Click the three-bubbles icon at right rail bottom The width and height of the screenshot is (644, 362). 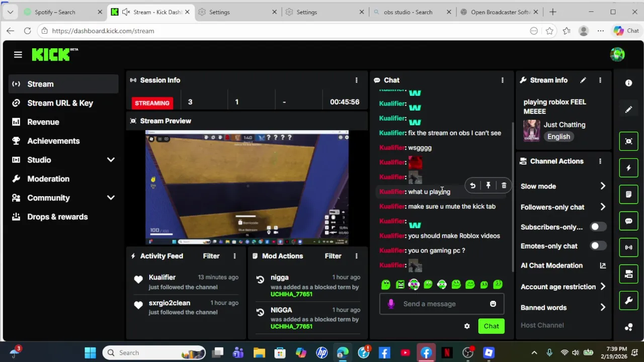[628, 327]
